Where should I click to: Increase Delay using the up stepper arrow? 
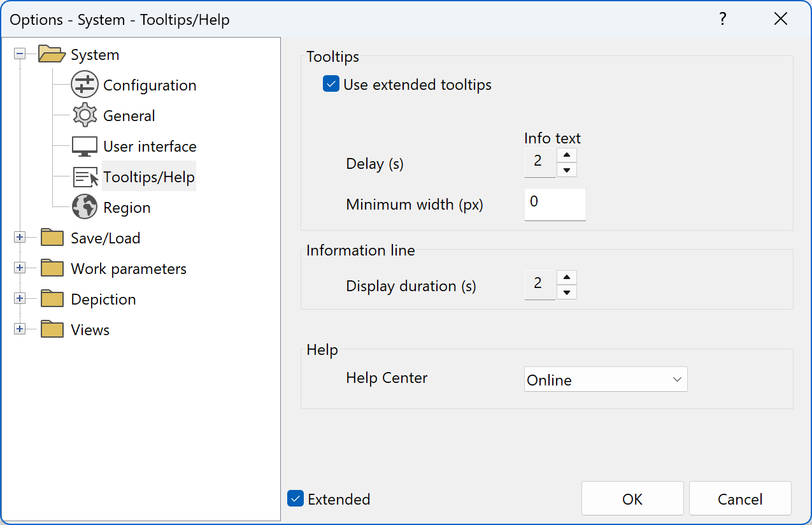point(566,154)
